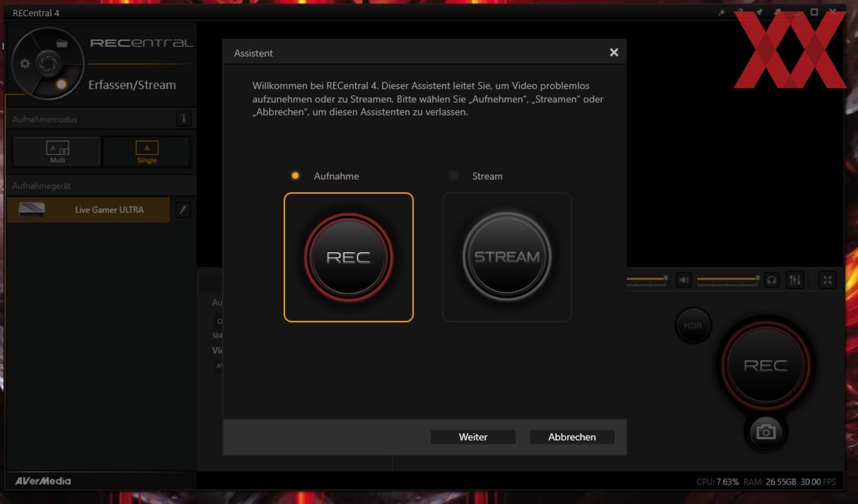Click the AVerMedia logo
This screenshot has width=858, height=504.
tap(43, 481)
